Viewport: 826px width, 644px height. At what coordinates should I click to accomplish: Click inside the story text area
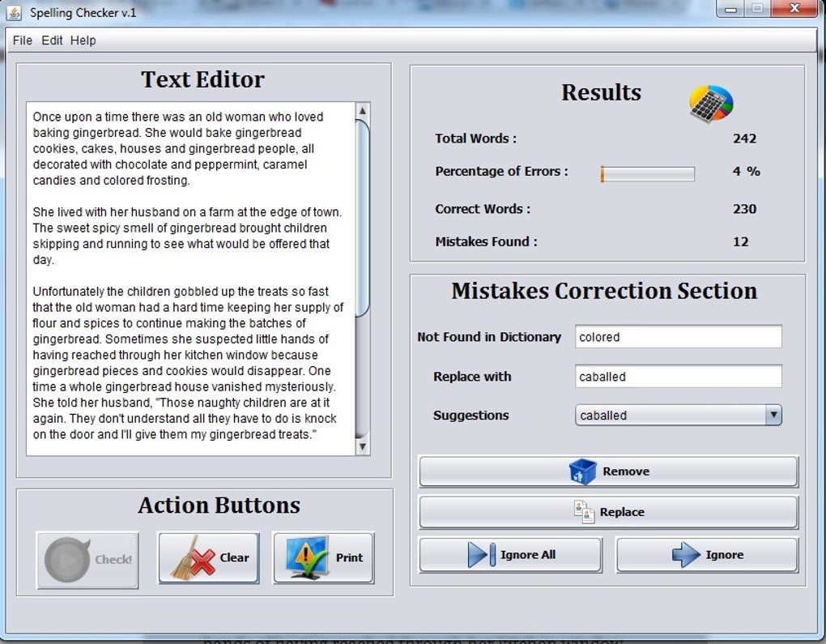point(190,279)
